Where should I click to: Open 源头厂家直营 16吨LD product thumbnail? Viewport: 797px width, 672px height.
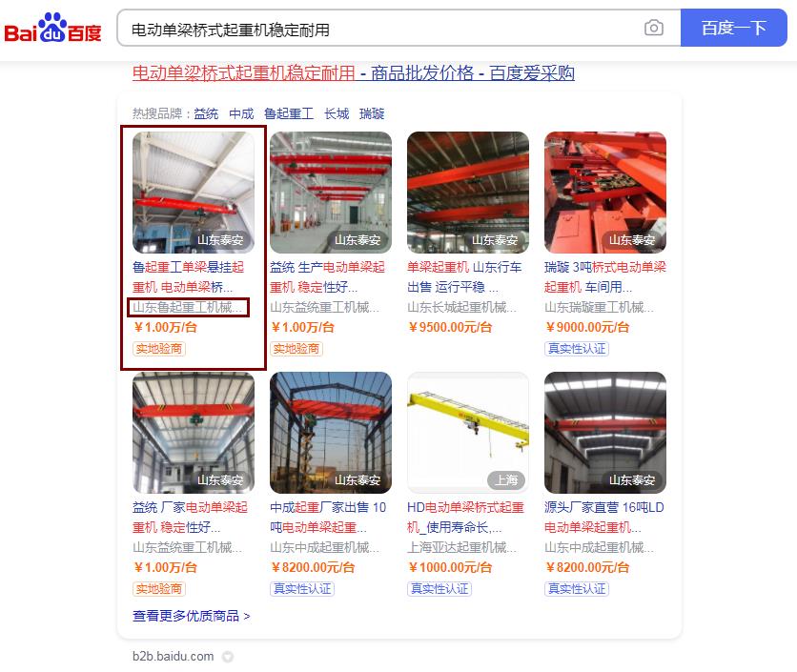(x=604, y=432)
